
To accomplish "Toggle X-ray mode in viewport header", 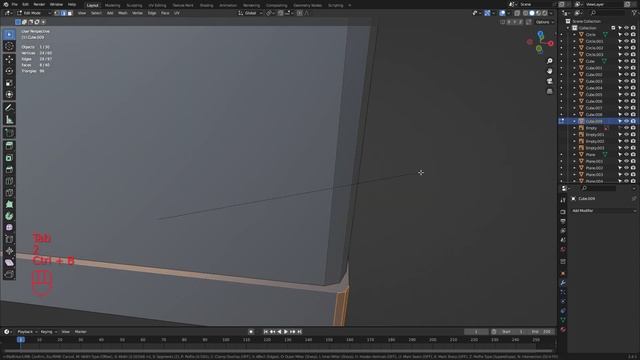I will pos(517,13).
